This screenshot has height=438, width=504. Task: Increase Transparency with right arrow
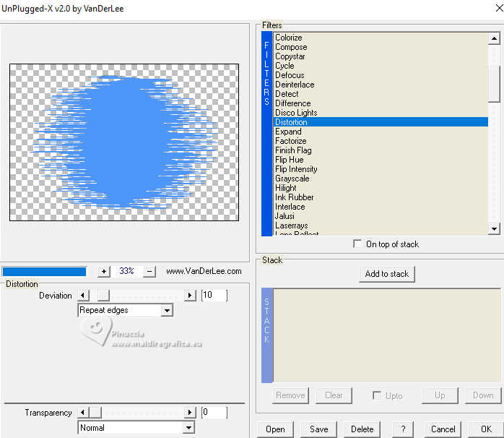(190, 412)
